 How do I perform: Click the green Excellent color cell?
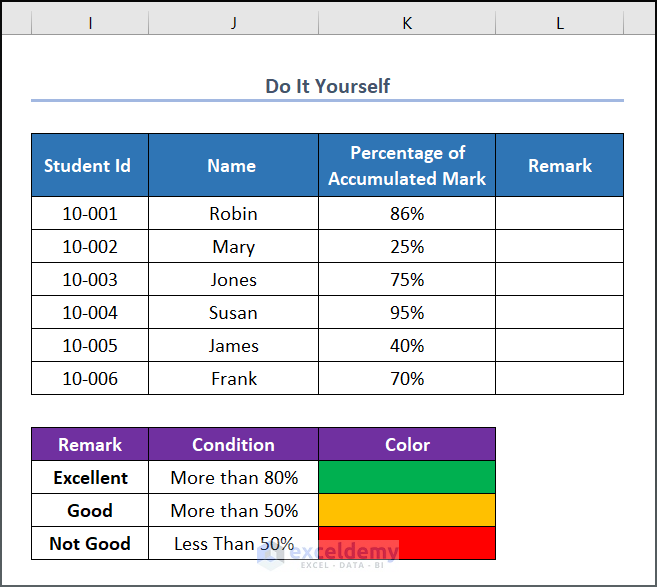pyautogui.click(x=407, y=477)
